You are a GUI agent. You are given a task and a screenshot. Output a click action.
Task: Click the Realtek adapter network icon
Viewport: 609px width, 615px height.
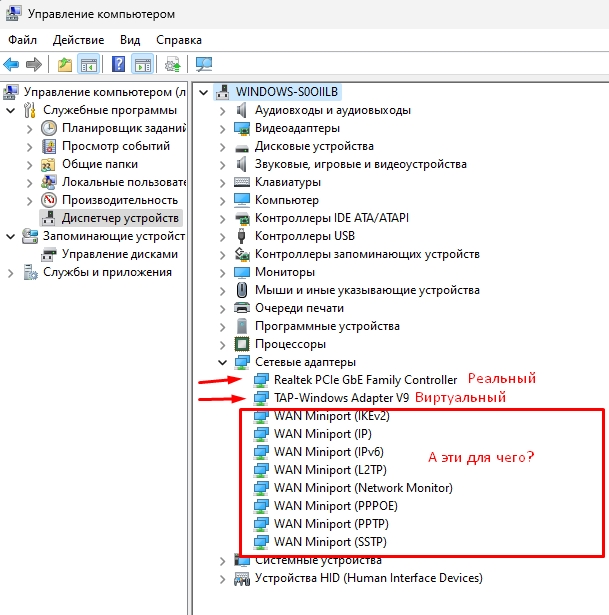(x=261, y=380)
